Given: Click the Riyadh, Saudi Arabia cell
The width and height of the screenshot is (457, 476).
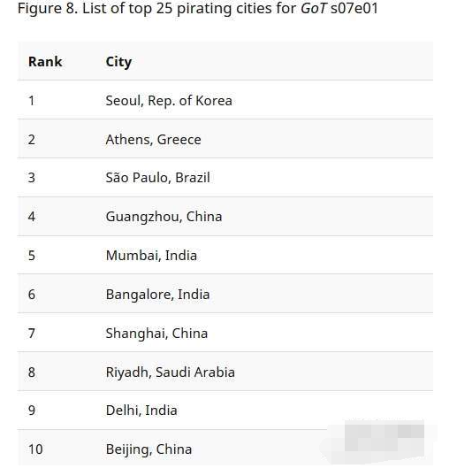Looking at the screenshot, I should click(x=170, y=372).
